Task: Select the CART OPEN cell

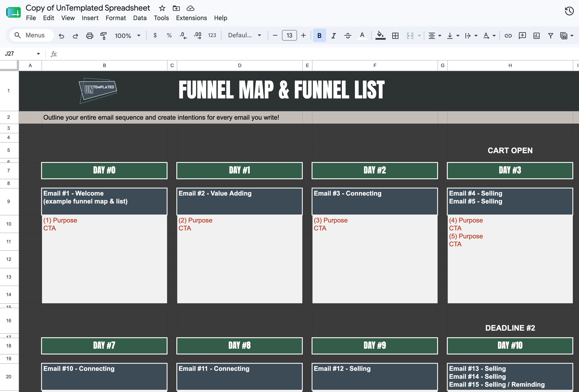Action: pyautogui.click(x=510, y=150)
